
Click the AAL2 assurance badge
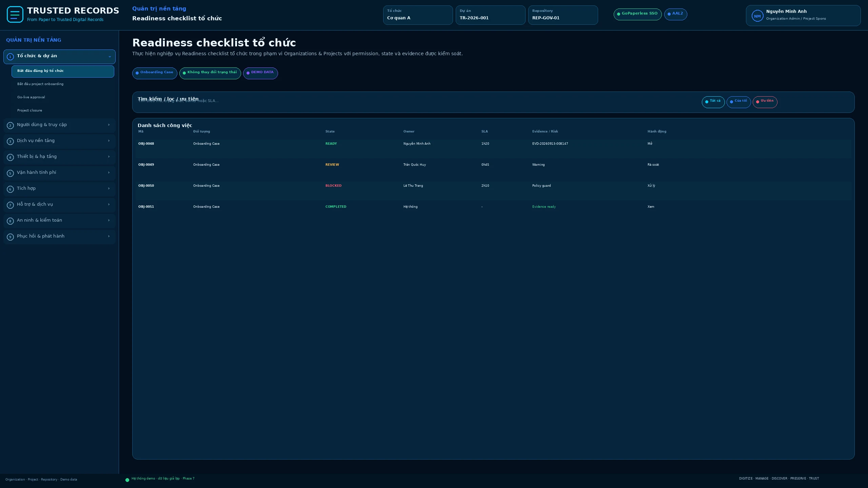(x=675, y=14)
